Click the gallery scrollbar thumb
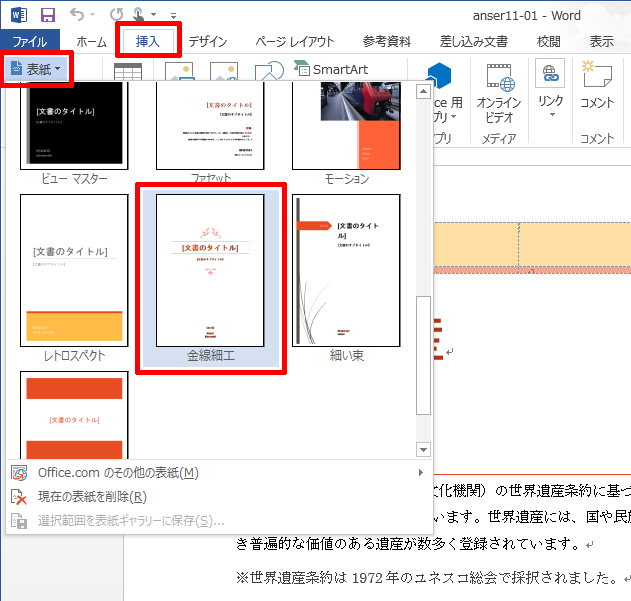 (x=423, y=355)
